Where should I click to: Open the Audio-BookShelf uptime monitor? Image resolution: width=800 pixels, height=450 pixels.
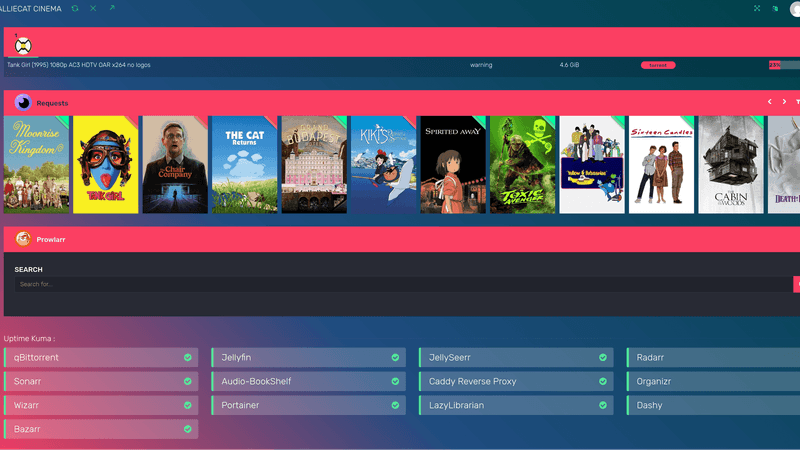pos(309,382)
